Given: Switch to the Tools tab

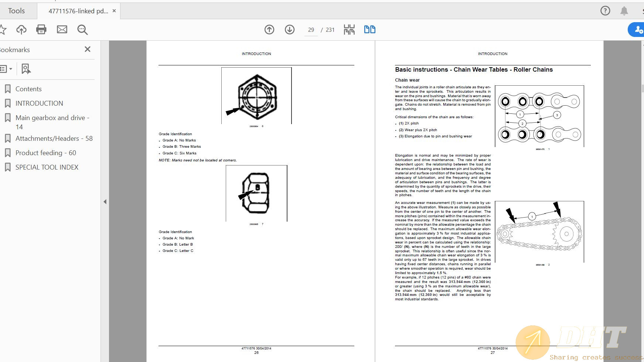Looking at the screenshot, I should tap(17, 11).
